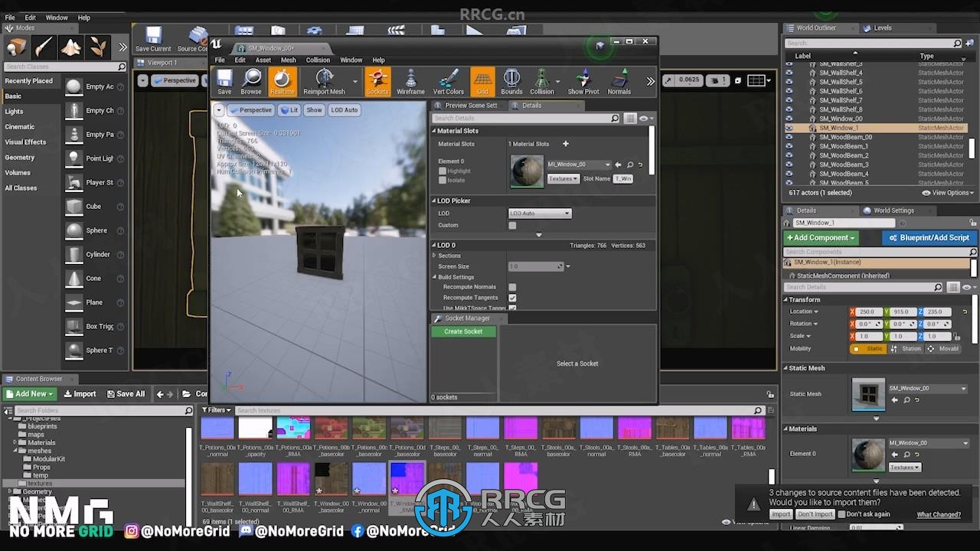The image size is (980, 551).
Task: Open the Collision menu in mesh editor
Action: [318, 60]
